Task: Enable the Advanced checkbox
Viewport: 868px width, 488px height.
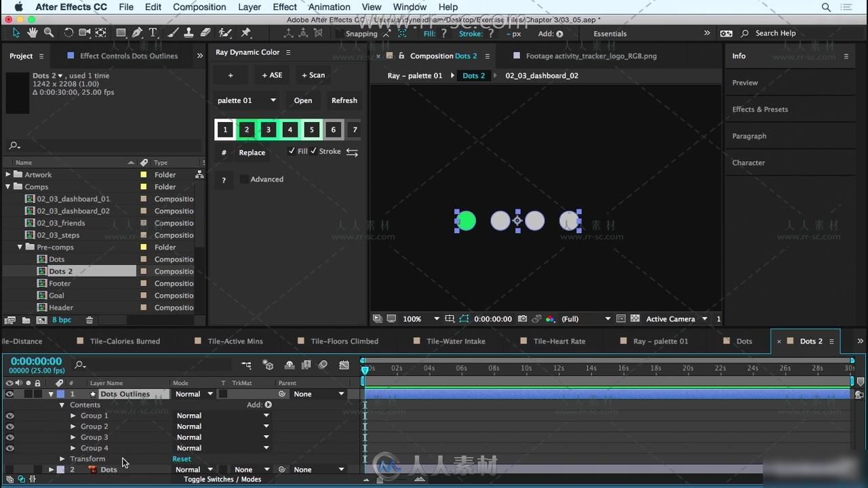Action: coord(244,179)
